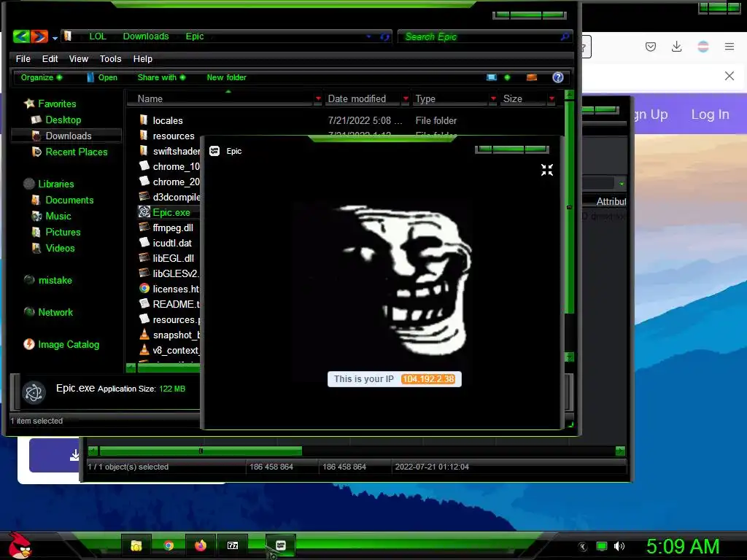The height and width of the screenshot is (560, 747).
Task: Expand the Share with dropdown
Action: coord(161,77)
